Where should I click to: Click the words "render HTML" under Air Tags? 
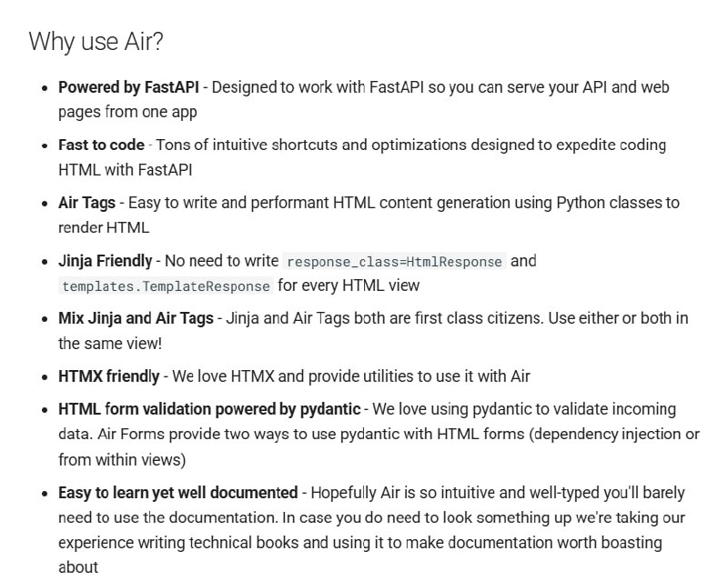104,227
